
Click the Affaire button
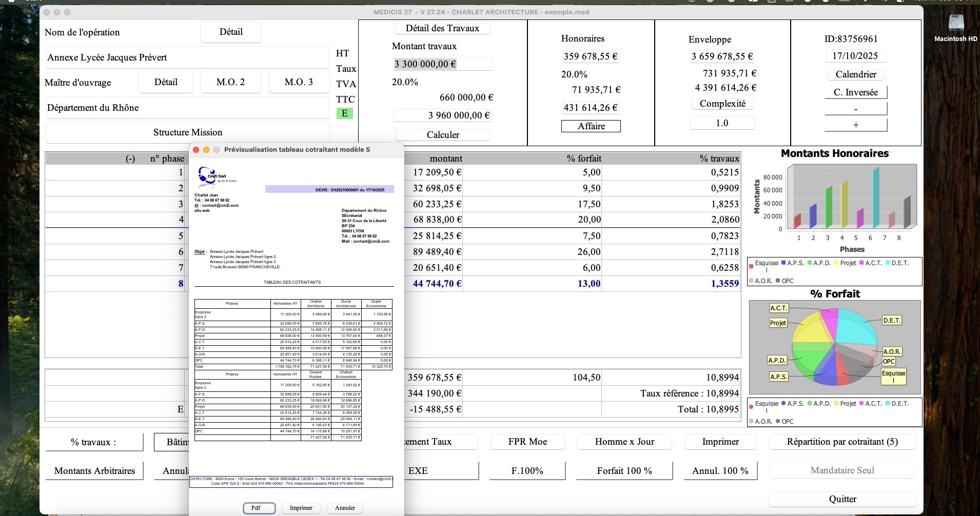591,126
